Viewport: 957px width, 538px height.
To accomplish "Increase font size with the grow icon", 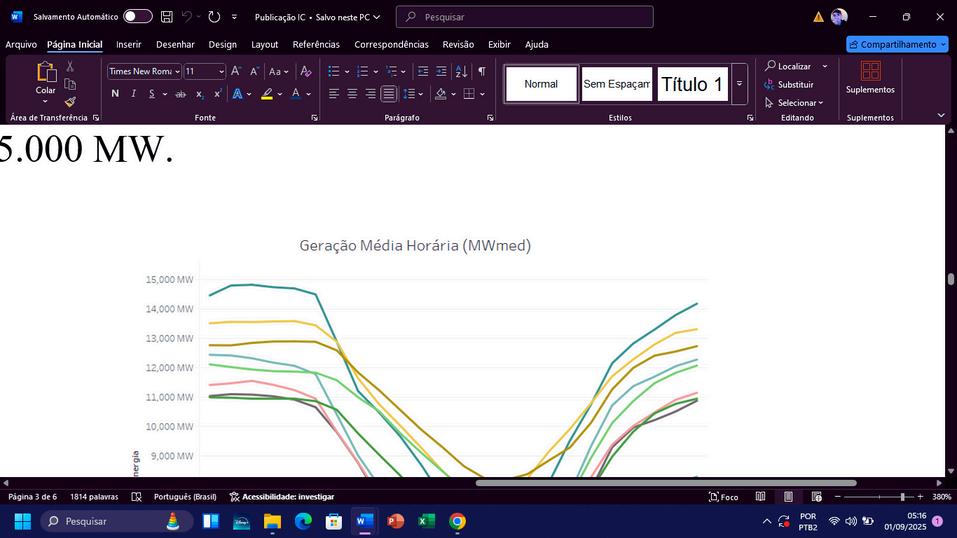I will (x=236, y=71).
